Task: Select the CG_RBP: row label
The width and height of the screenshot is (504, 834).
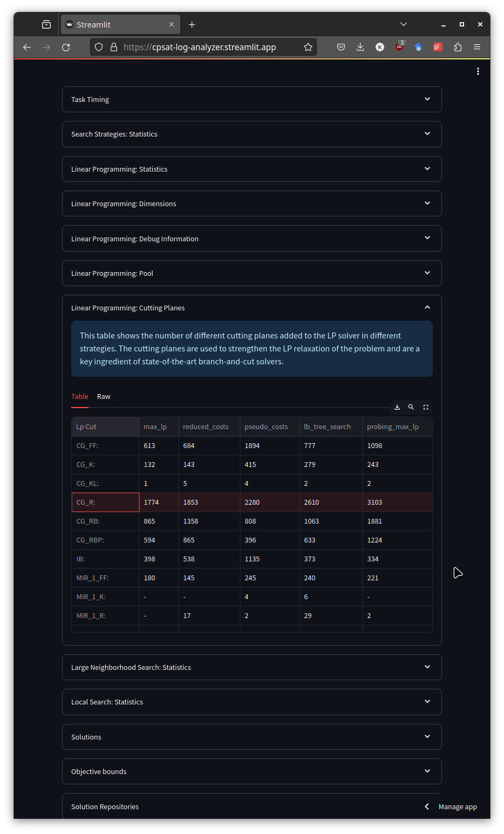Action: [105, 540]
